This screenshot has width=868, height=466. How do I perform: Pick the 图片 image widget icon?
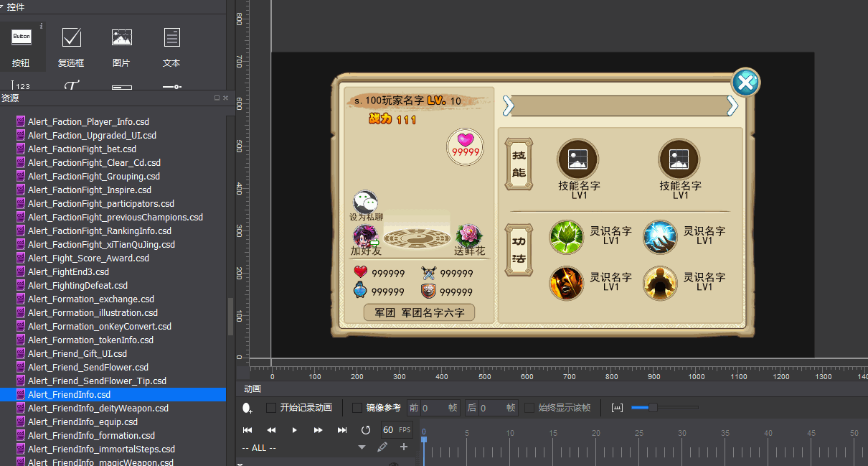click(121, 37)
